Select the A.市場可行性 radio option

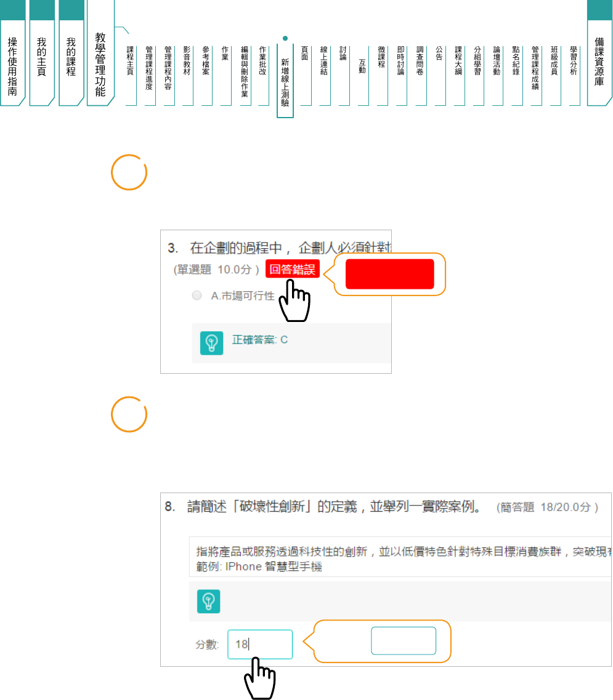tap(197, 296)
